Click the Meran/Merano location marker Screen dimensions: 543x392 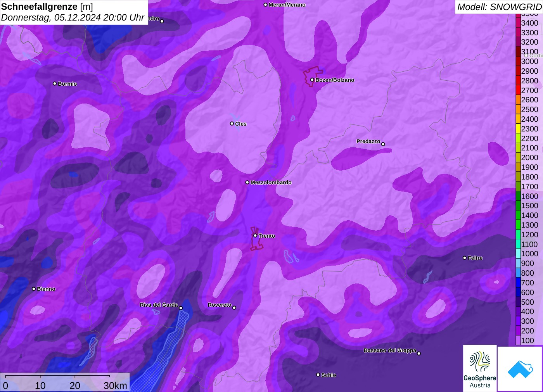266,5
